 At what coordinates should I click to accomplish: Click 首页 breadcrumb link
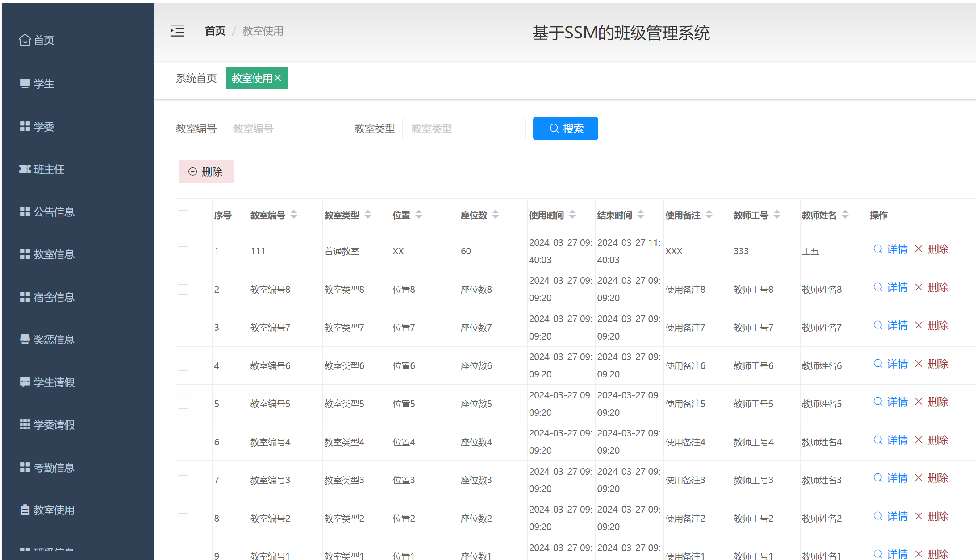tap(215, 31)
